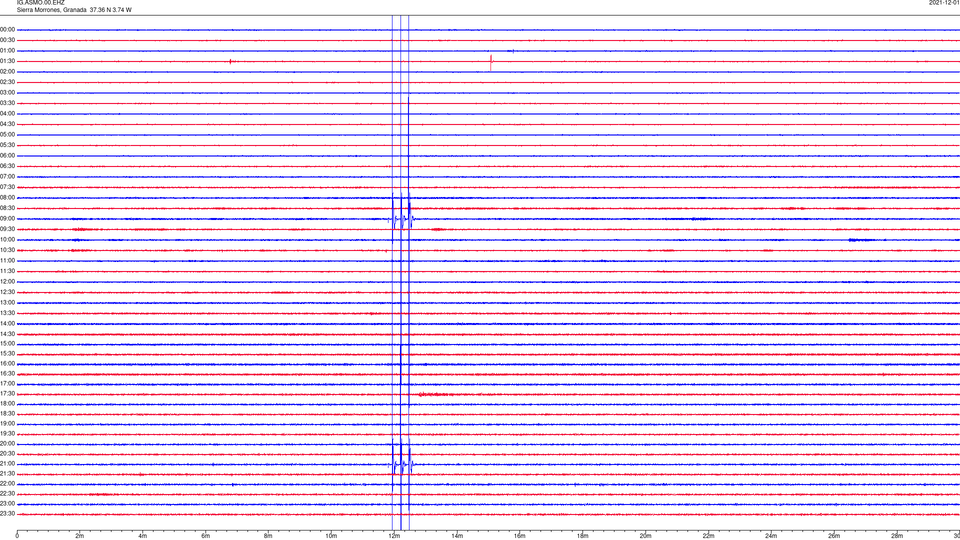Click the '11:00' time label
Image resolution: width=960 pixels, height=540 pixels.
[7, 261]
